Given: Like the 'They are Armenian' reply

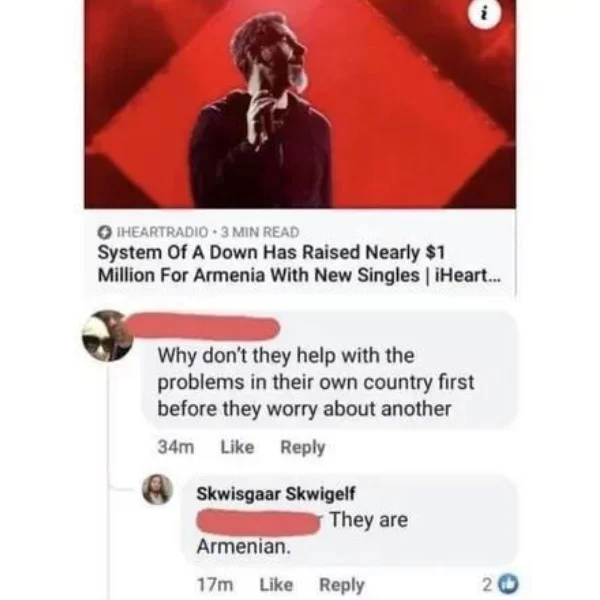Looking at the screenshot, I should (276, 585).
